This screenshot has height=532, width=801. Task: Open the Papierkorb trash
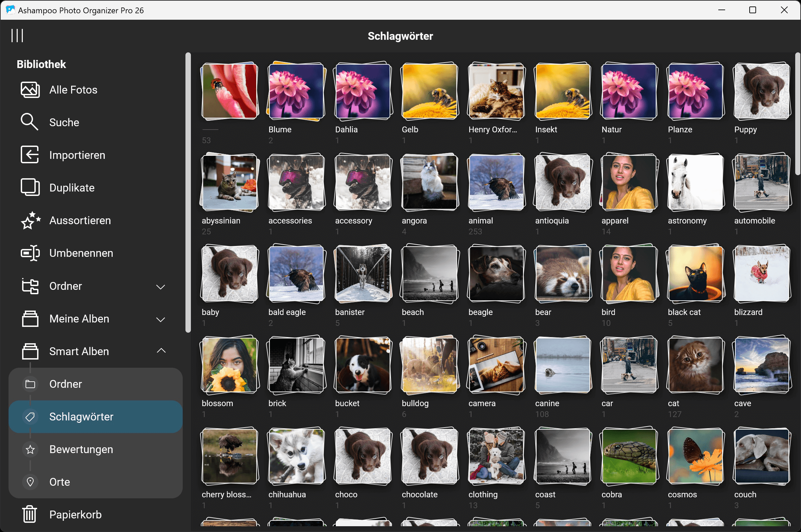[75, 514]
